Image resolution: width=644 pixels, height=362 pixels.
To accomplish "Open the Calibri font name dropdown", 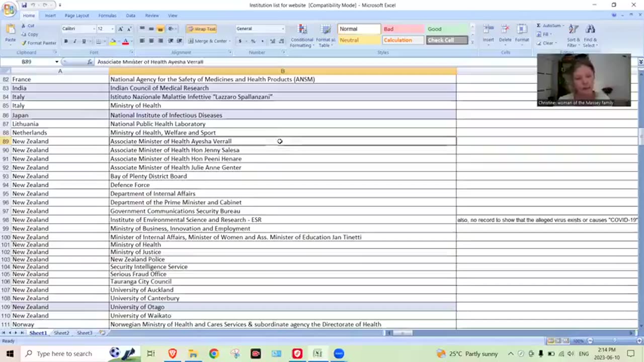I will pos(93,29).
